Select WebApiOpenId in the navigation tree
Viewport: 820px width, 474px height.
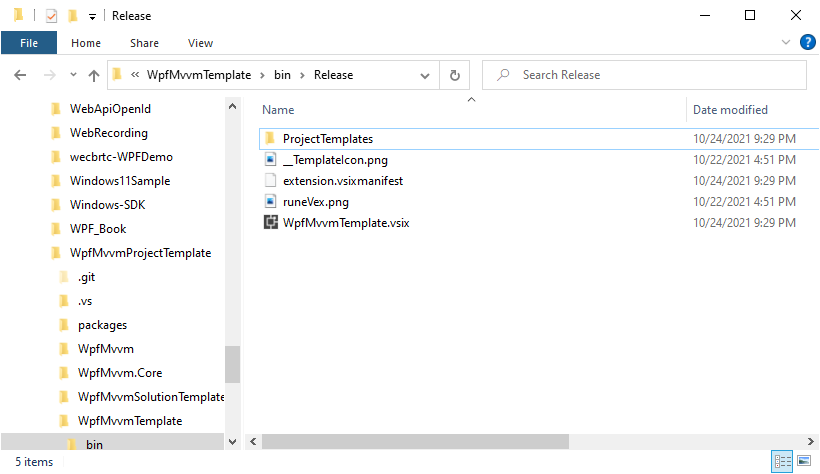tap(110, 109)
